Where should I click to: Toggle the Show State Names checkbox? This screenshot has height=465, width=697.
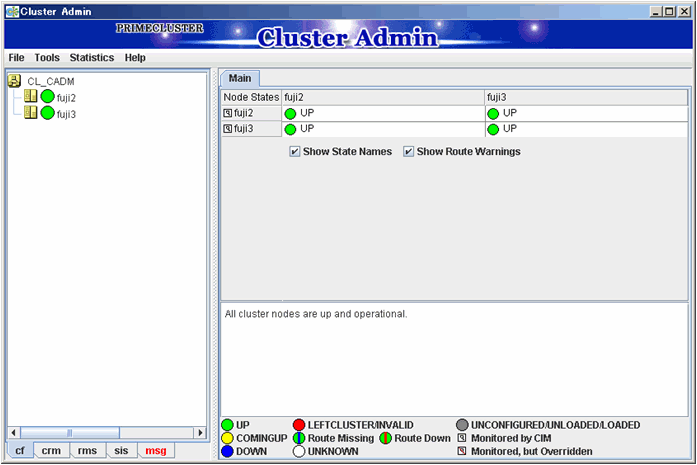[295, 152]
